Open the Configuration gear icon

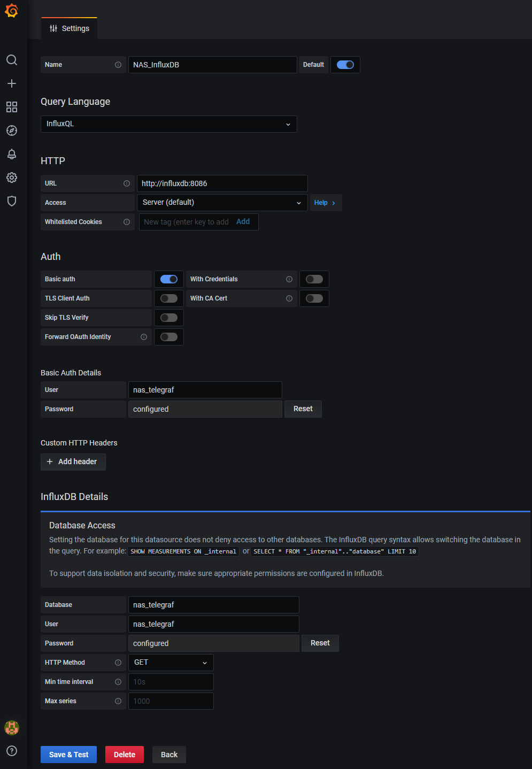coord(12,178)
